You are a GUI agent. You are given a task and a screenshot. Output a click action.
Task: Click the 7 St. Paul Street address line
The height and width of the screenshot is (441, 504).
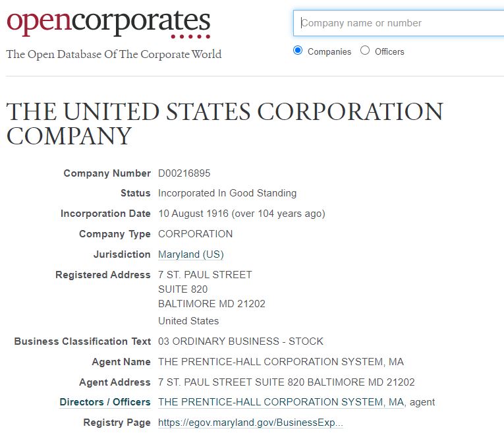point(205,275)
